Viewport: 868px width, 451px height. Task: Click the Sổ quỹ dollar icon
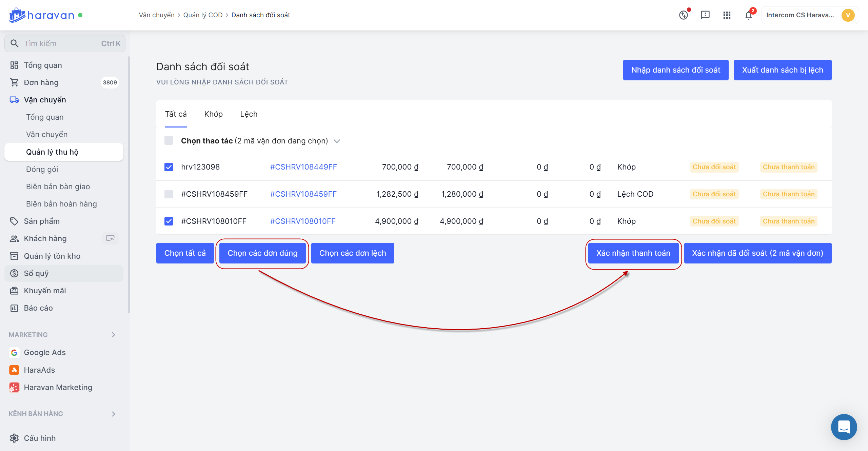(x=14, y=273)
